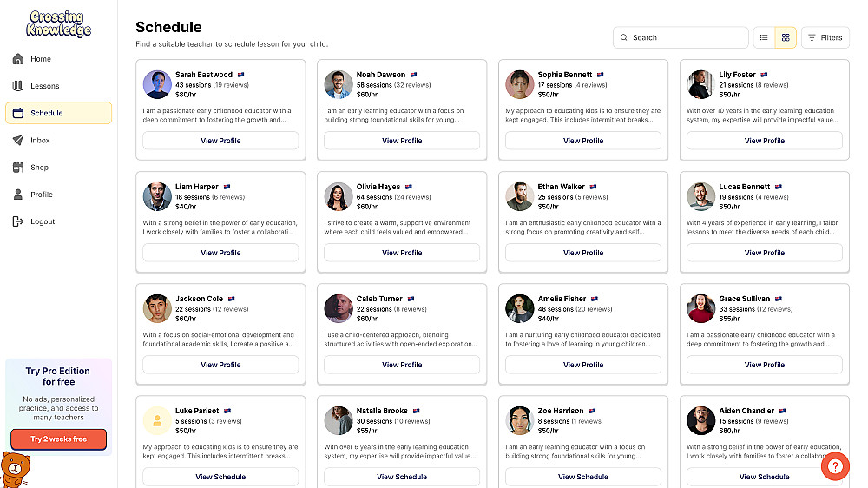Click the Profile person icon
The image size is (868, 488).
coord(18,195)
